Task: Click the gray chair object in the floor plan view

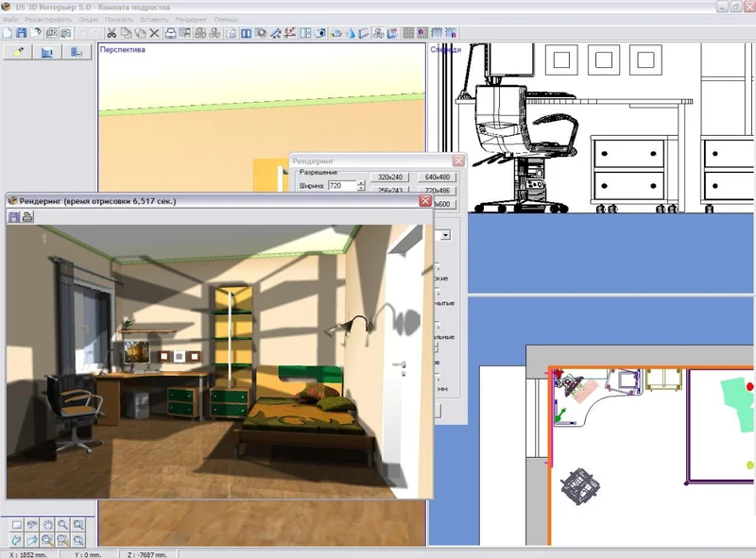Action: [x=580, y=485]
